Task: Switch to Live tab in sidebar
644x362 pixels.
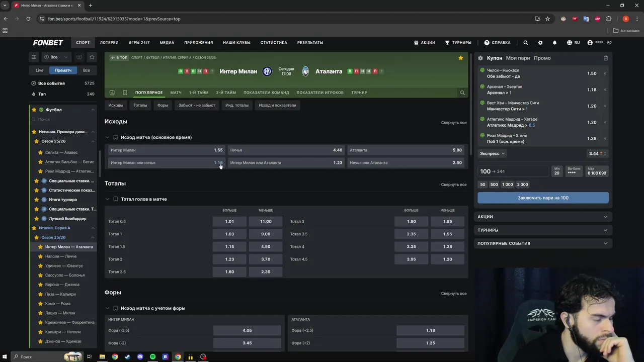Action: [x=39, y=70]
